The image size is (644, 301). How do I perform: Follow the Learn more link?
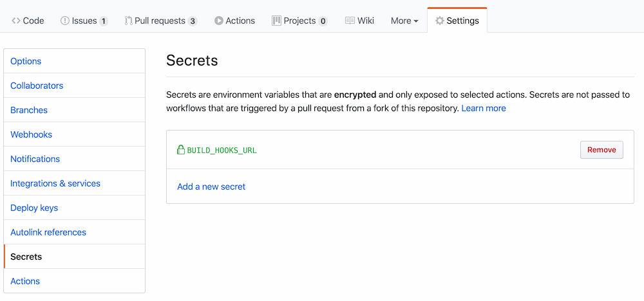tap(484, 108)
